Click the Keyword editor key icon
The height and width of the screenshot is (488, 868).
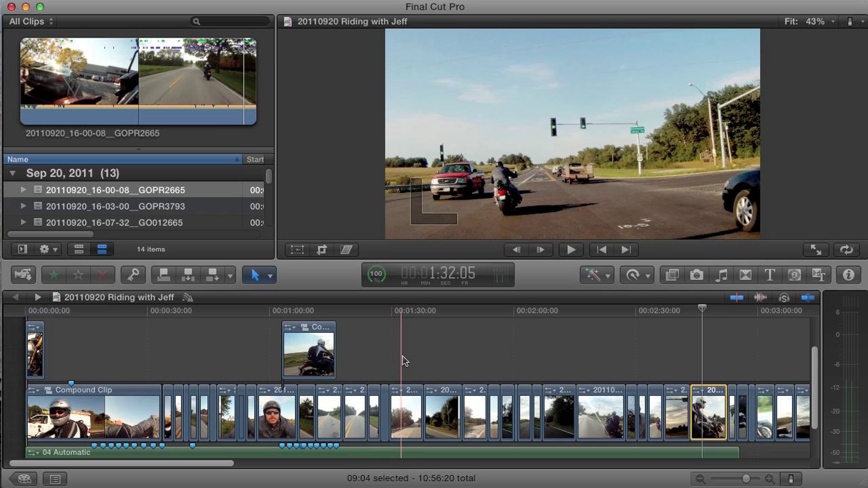click(133, 275)
